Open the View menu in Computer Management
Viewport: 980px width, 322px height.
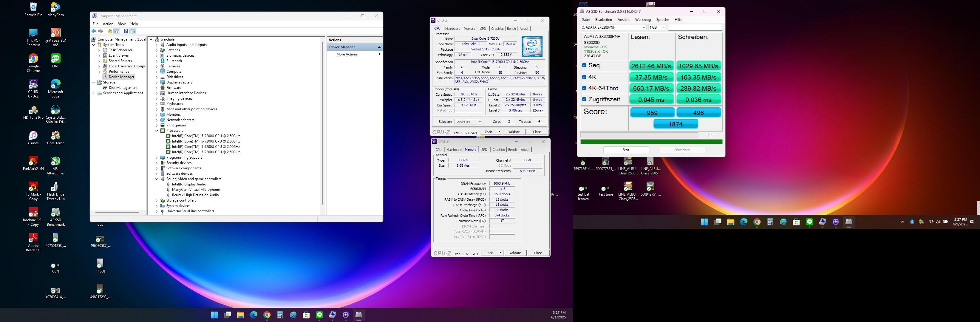(x=122, y=24)
